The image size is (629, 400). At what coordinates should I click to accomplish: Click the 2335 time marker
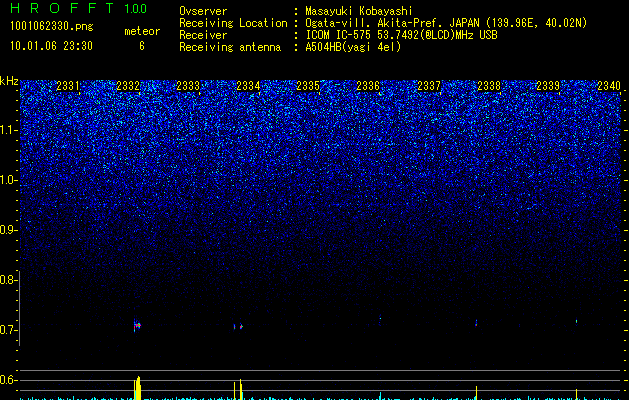[x=308, y=85]
